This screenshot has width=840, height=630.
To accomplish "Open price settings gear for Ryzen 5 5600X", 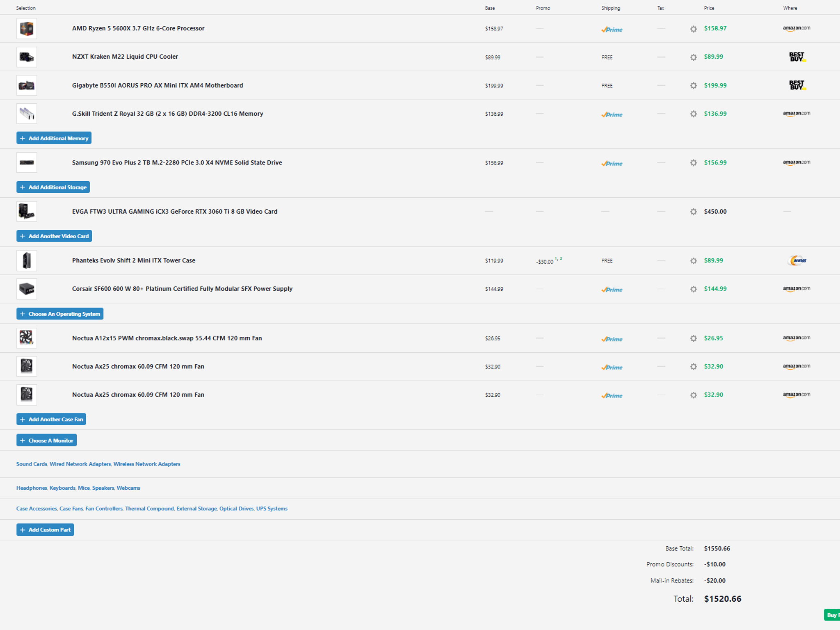I will (693, 29).
